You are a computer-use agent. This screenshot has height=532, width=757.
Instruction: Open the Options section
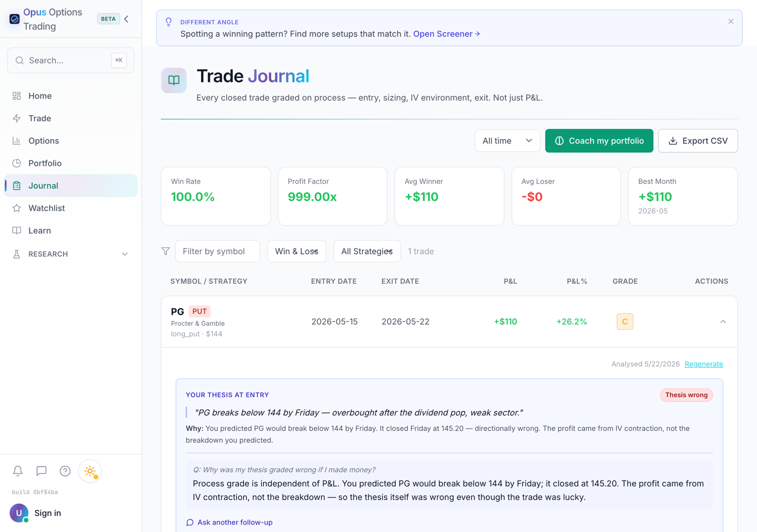71,141
